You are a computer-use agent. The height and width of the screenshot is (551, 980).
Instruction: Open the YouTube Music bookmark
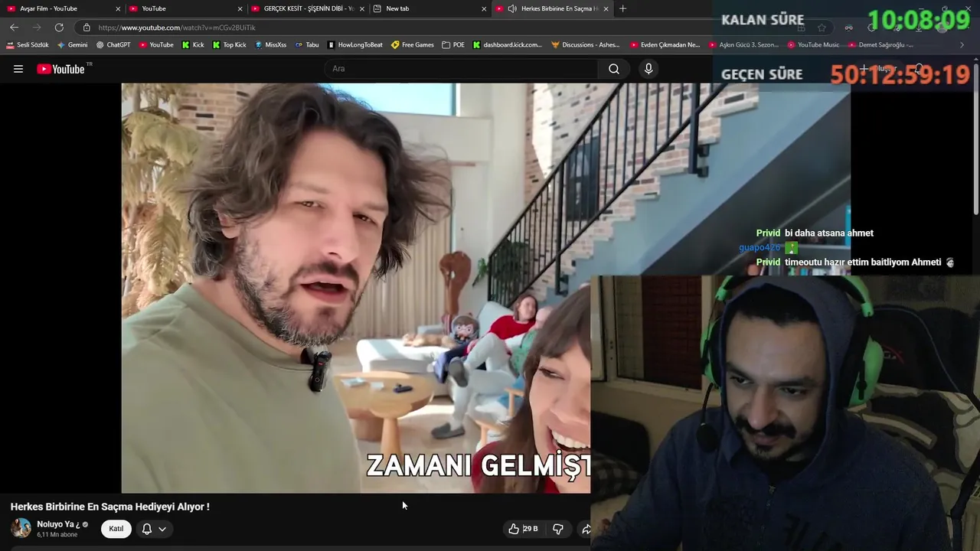point(814,45)
